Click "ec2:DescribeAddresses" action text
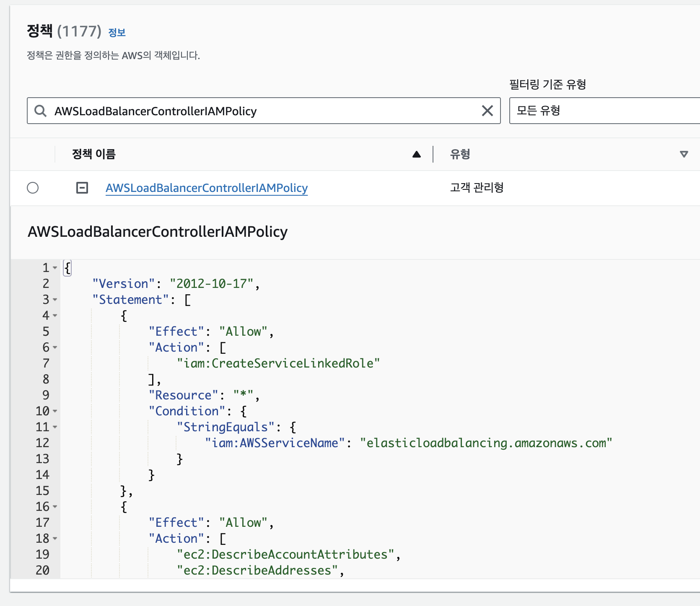The width and height of the screenshot is (700, 606). coord(257,570)
